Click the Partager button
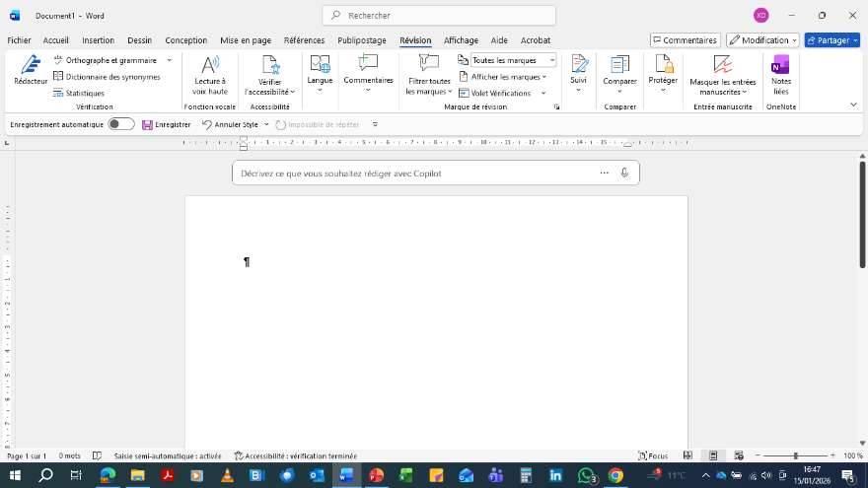The height and width of the screenshot is (488, 868). pos(832,40)
